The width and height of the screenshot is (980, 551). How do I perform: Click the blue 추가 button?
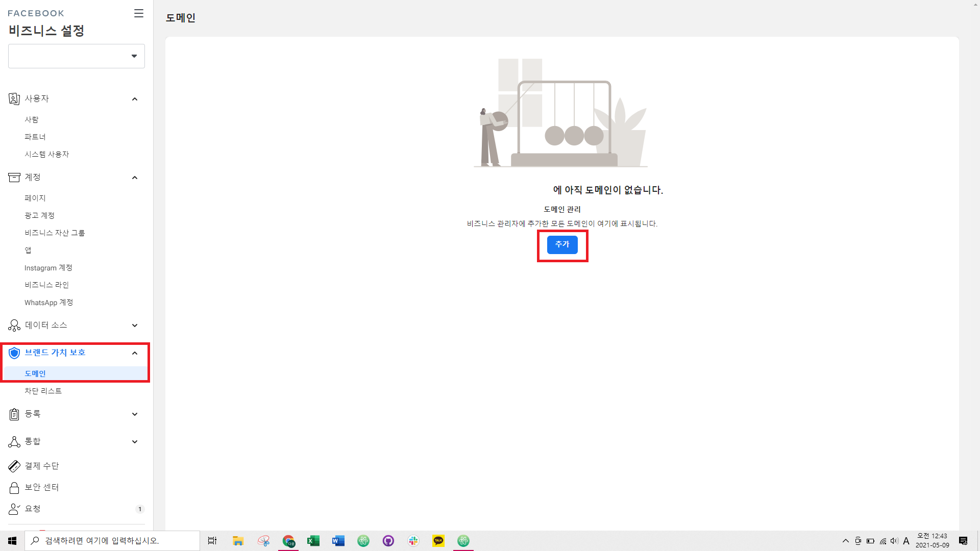[562, 245]
